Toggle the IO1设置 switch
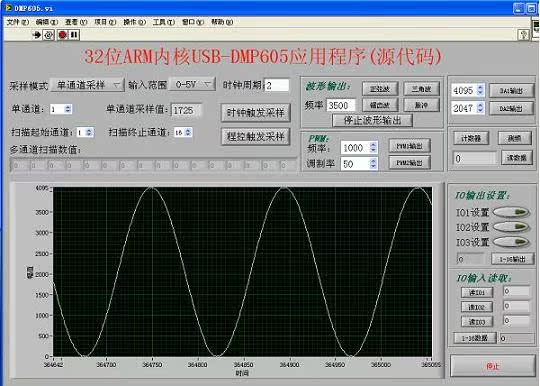540x386 pixels. [512, 212]
